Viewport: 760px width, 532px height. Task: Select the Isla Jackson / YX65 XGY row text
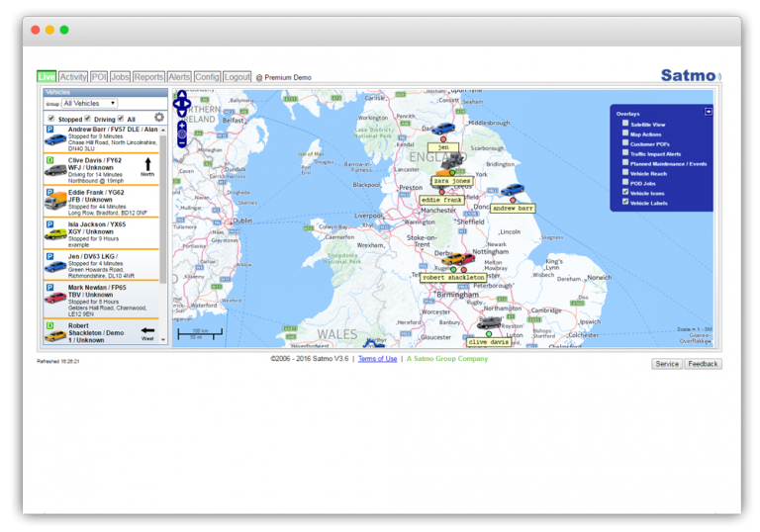click(97, 228)
